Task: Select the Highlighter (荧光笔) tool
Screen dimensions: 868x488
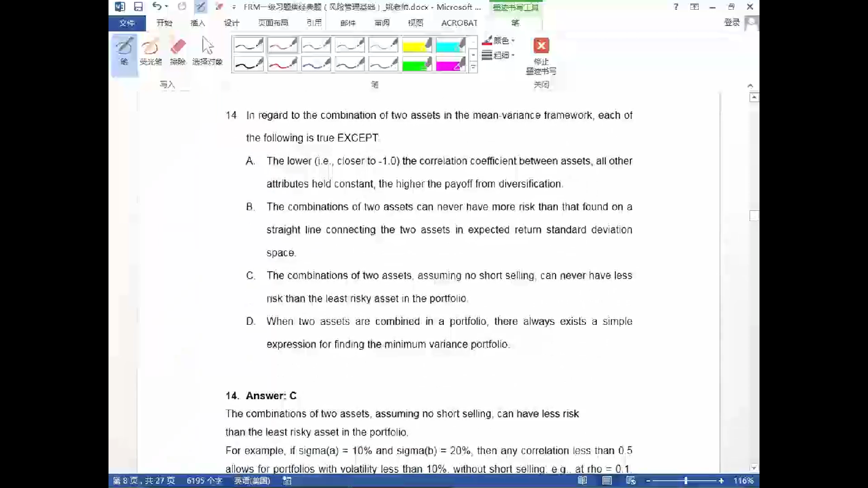Action: [150, 52]
